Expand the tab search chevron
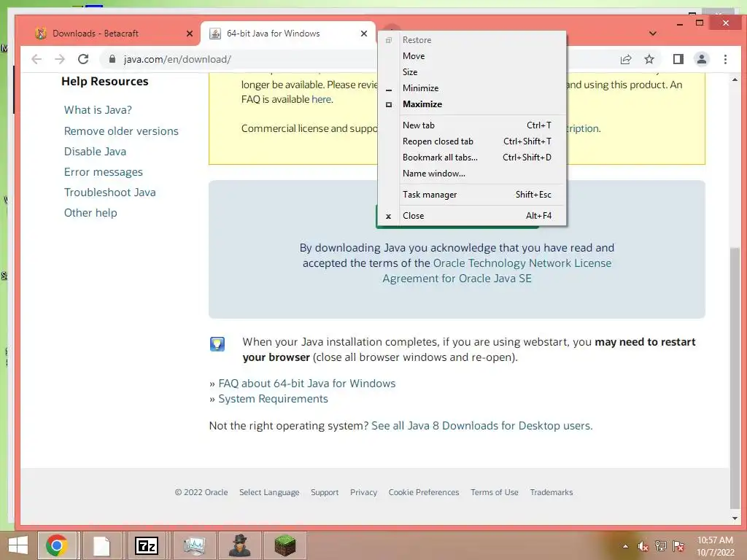This screenshot has width=747, height=560. 653,34
